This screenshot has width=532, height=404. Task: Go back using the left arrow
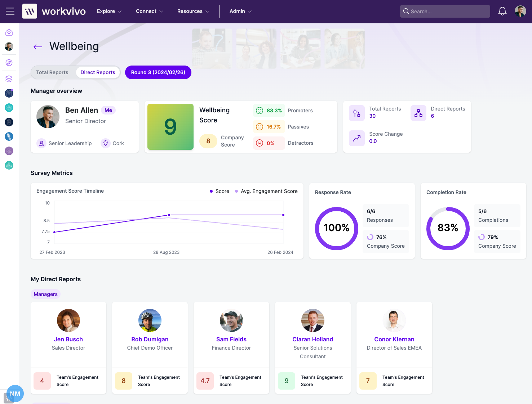[38, 47]
